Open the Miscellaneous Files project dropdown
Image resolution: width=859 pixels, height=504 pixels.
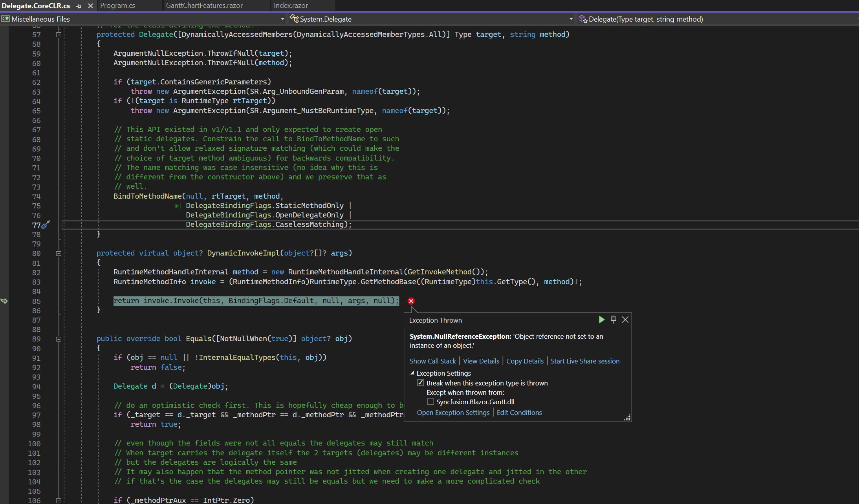tap(282, 19)
